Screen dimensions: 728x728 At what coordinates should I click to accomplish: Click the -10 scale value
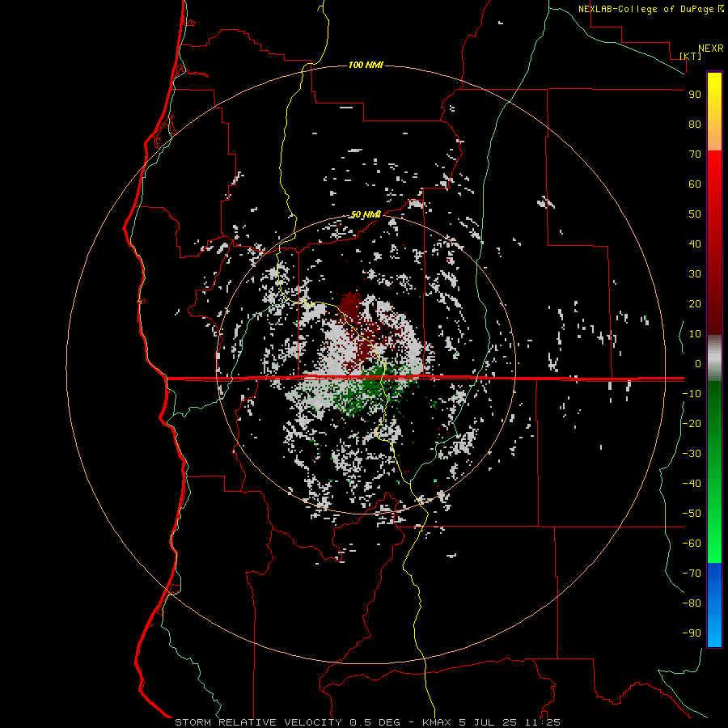(x=692, y=394)
